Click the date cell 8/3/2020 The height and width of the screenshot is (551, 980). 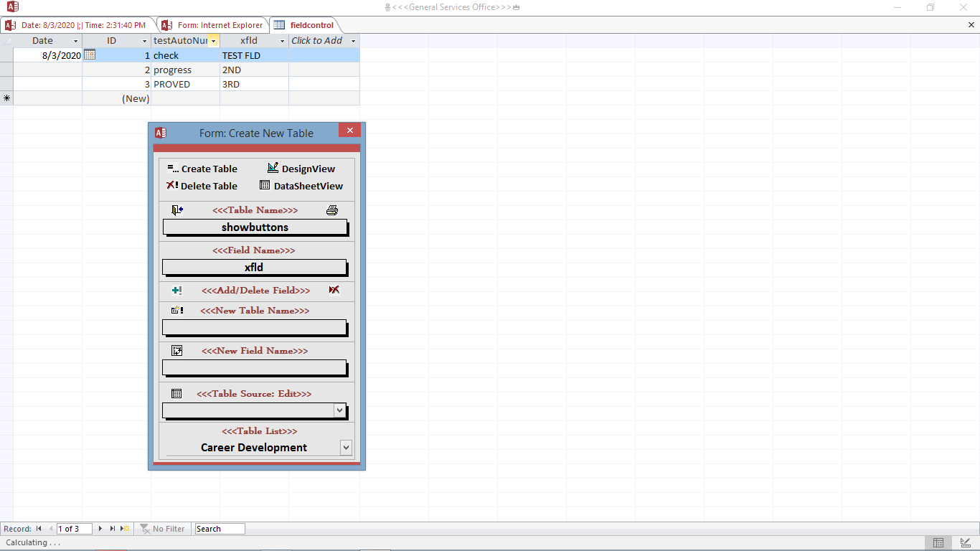point(47,55)
